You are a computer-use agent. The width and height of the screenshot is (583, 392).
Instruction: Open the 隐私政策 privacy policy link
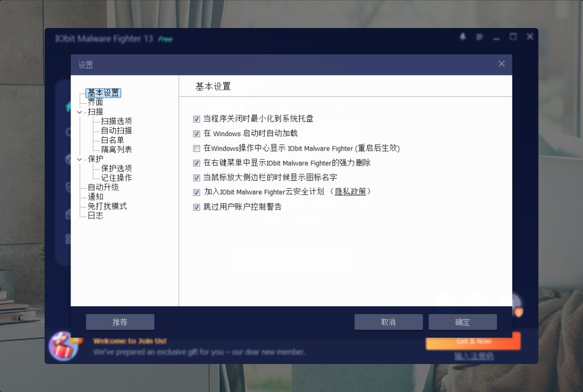pyautogui.click(x=351, y=192)
